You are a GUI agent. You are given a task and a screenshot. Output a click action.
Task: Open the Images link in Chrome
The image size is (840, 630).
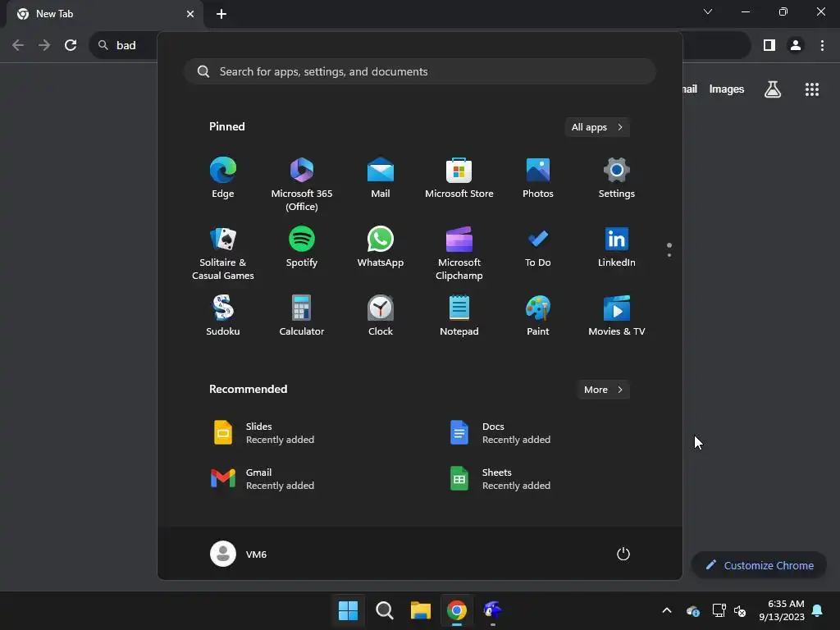point(727,89)
